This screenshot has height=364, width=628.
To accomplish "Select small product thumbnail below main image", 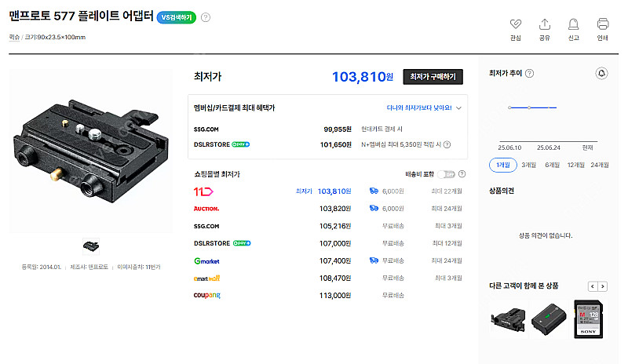I will click(x=91, y=246).
